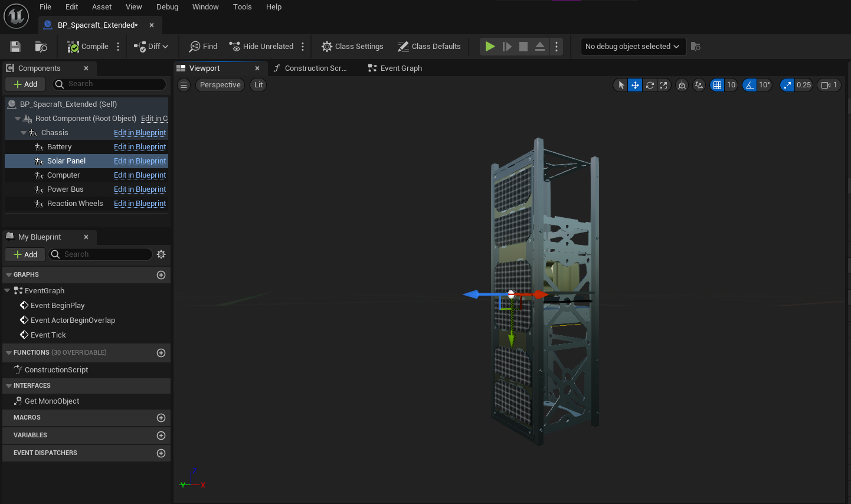The height and width of the screenshot is (504, 851).
Task: Compile the blueprint
Action: (x=88, y=47)
